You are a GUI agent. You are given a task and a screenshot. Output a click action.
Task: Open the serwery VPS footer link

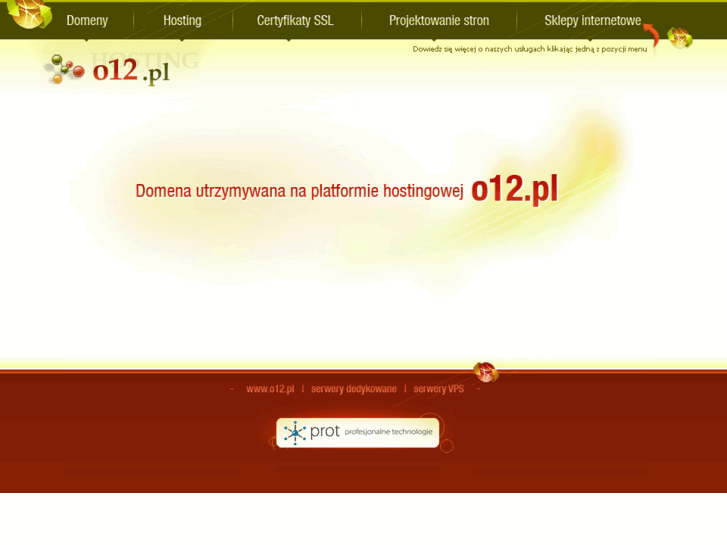(439, 389)
